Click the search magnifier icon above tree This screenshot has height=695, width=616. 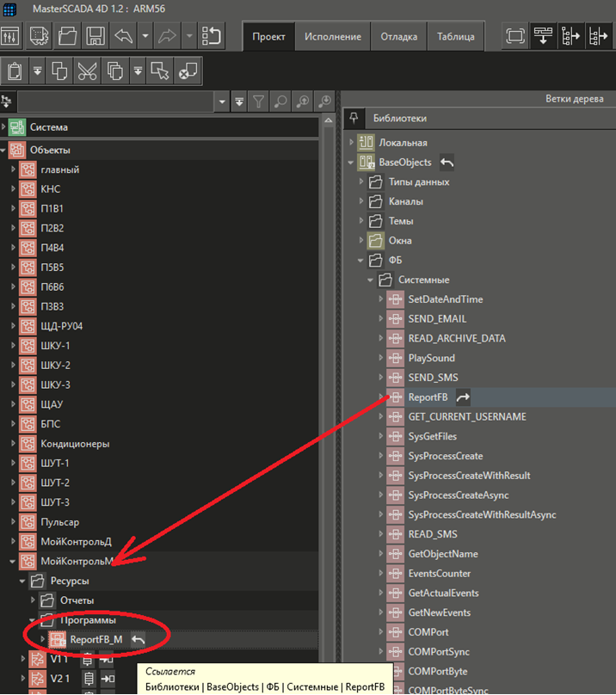[280, 101]
